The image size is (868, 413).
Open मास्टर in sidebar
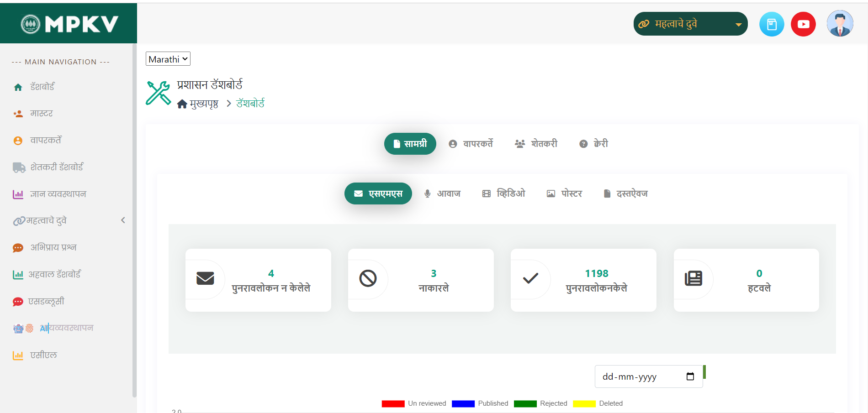point(42,114)
